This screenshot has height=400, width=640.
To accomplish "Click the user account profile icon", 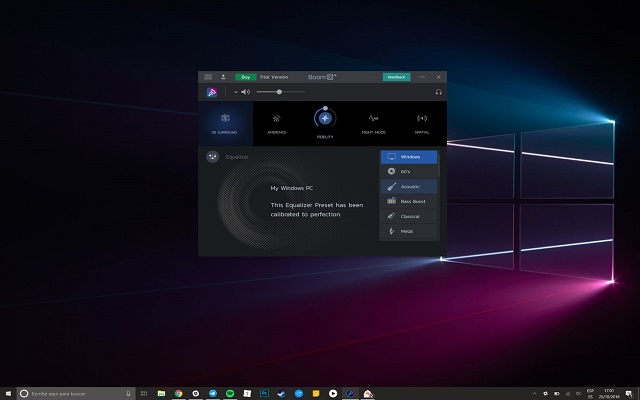I will coord(223,77).
